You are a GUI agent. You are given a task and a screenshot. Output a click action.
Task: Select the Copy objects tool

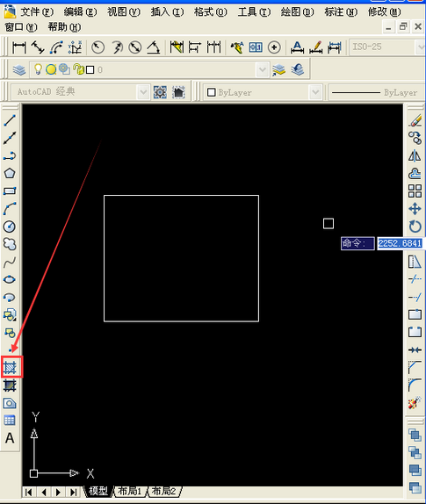[415, 138]
